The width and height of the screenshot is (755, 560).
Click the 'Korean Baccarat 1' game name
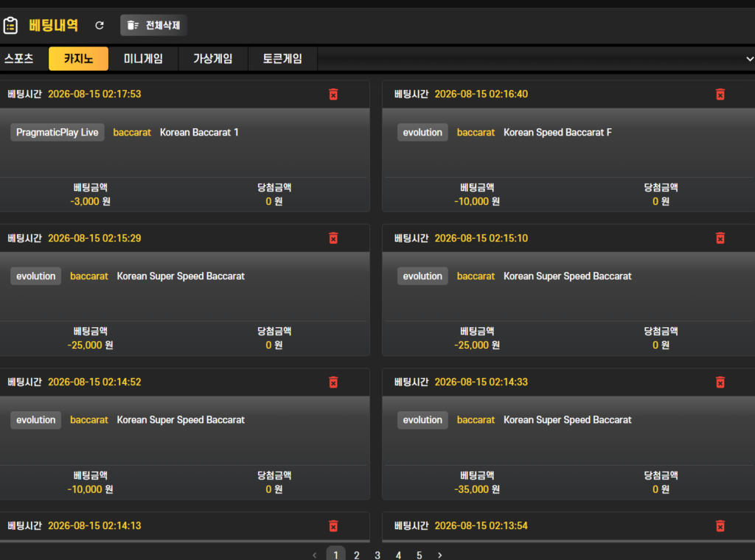[199, 133]
